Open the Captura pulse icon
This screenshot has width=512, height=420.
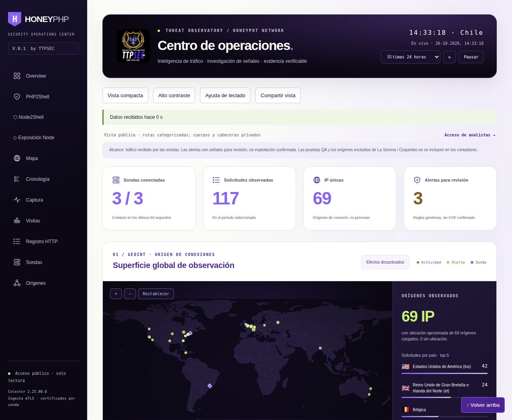(17, 200)
